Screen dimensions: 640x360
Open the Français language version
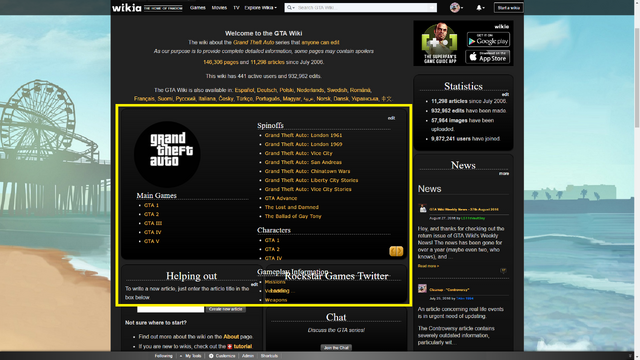point(144,98)
